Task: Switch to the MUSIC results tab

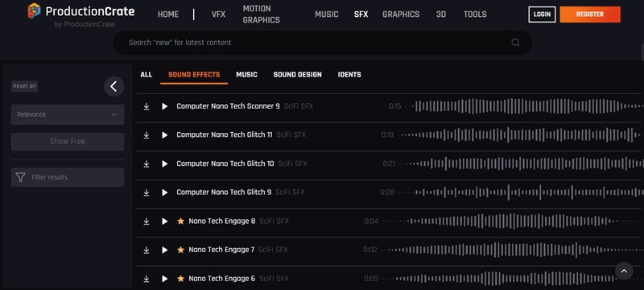Action: (246, 75)
